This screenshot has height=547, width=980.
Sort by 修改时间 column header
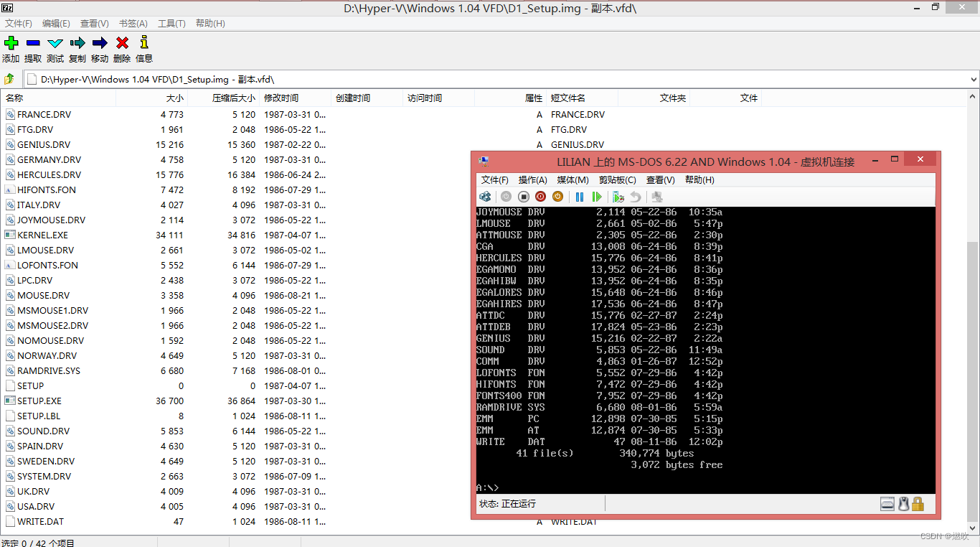point(295,98)
